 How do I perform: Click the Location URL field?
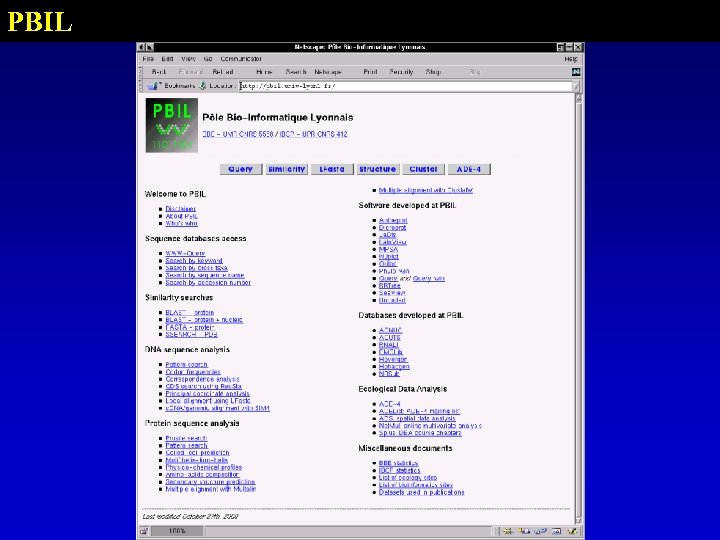coord(405,86)
